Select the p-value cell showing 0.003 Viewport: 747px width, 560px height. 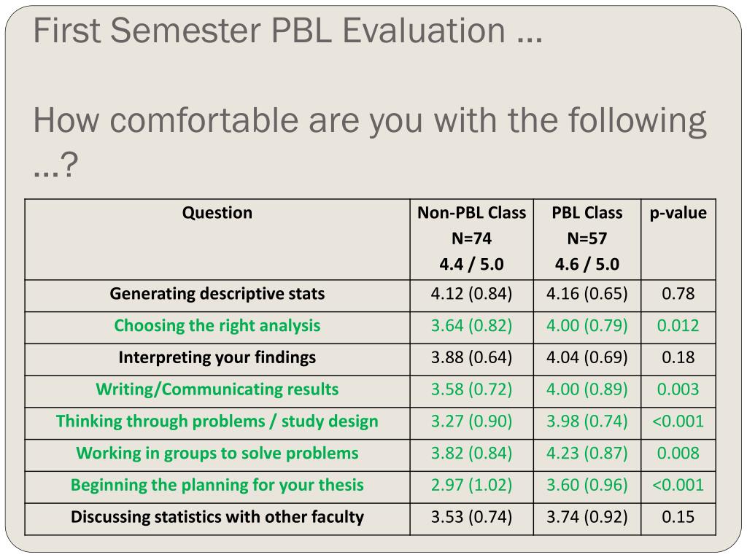coord(678,389)
